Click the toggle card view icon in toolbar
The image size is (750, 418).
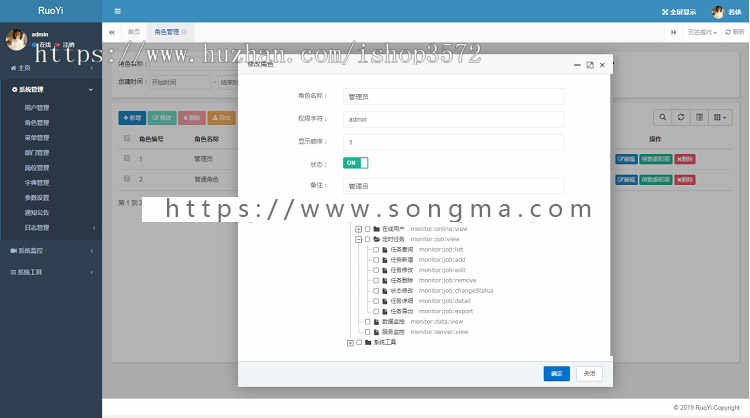pos(699,117)
